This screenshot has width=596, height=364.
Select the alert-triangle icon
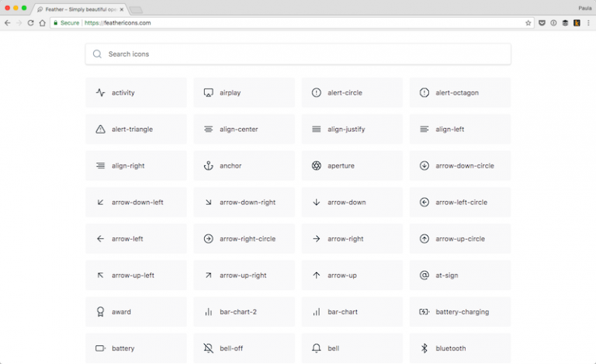click(136, 129)
